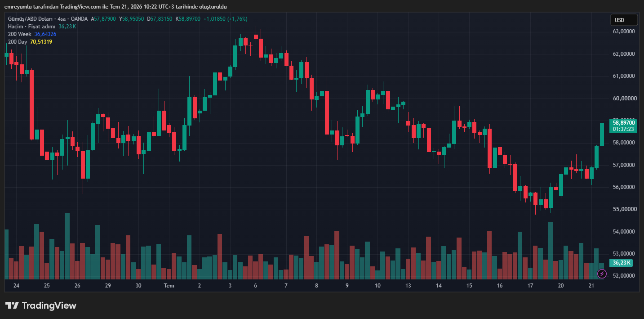Viewport: 644px width, 319px height.
Task: Click the current price label 58,89700
Action: pos(624,122)
